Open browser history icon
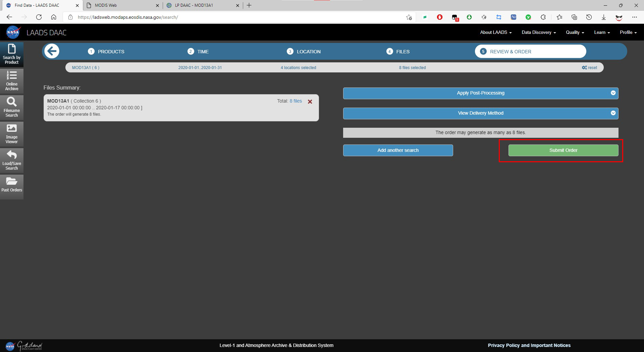Screen dimensions: 644x352 [589, 17]
